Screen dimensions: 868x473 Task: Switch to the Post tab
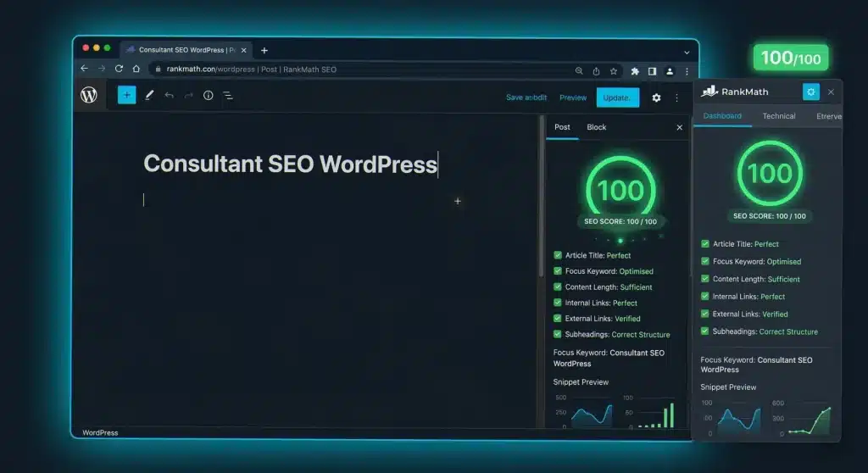pyautogui.click(x=562, y=127)
